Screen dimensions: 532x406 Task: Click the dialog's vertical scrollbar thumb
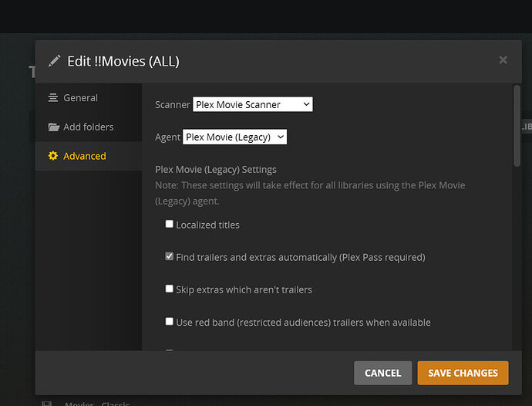click(517, 126)
